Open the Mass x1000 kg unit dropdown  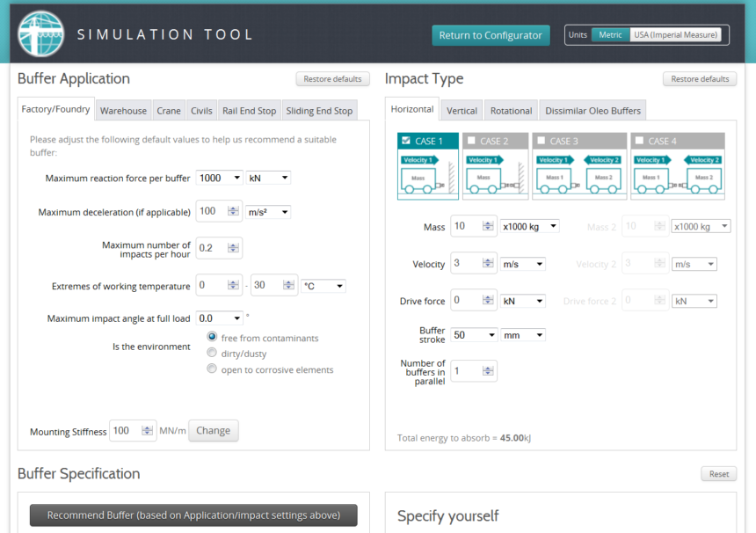pos(529,226)
